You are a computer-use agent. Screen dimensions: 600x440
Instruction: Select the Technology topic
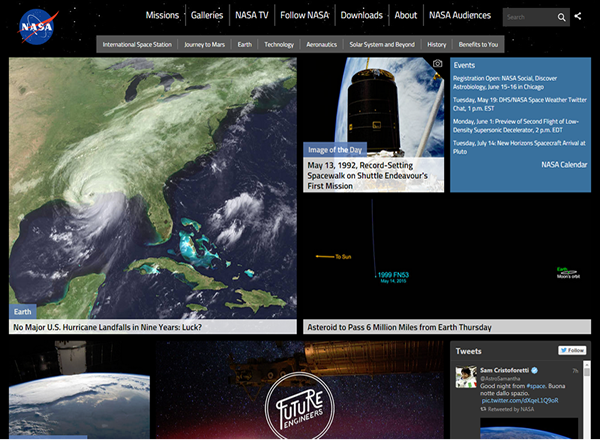pyautogui.click(x=279, y=44)
